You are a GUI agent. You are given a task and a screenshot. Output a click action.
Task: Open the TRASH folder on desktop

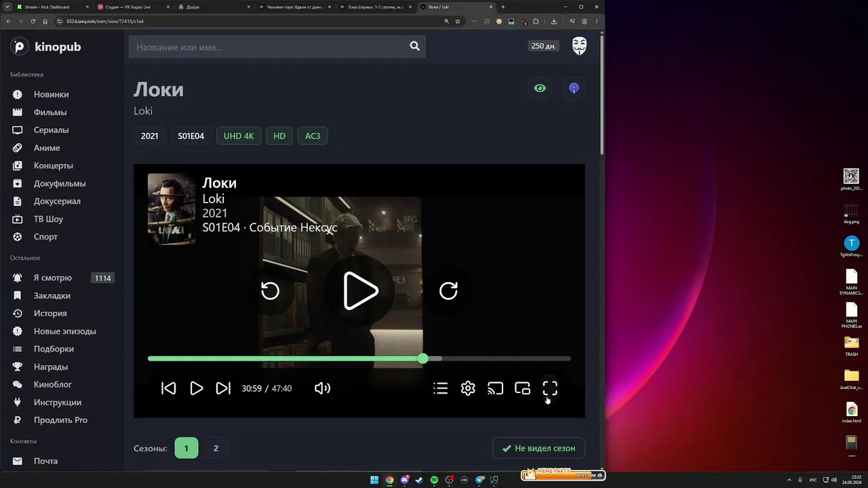[851, 346]
